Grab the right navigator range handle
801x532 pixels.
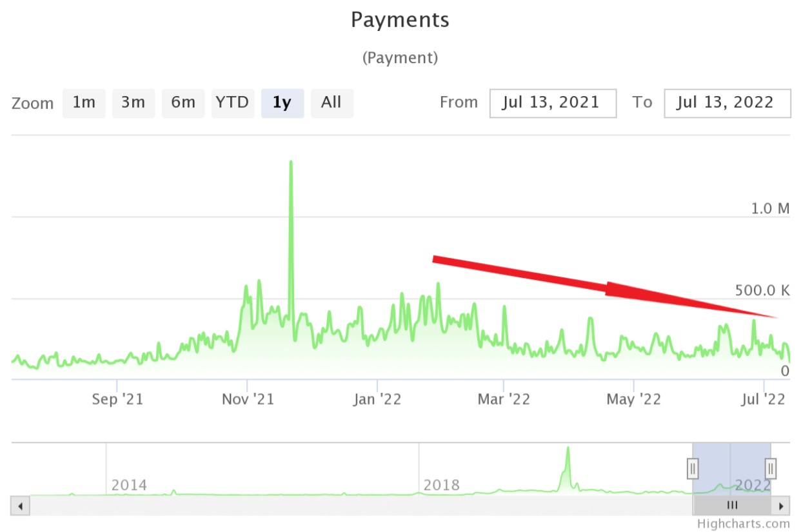pyautogui.click(x=771, y=468)
